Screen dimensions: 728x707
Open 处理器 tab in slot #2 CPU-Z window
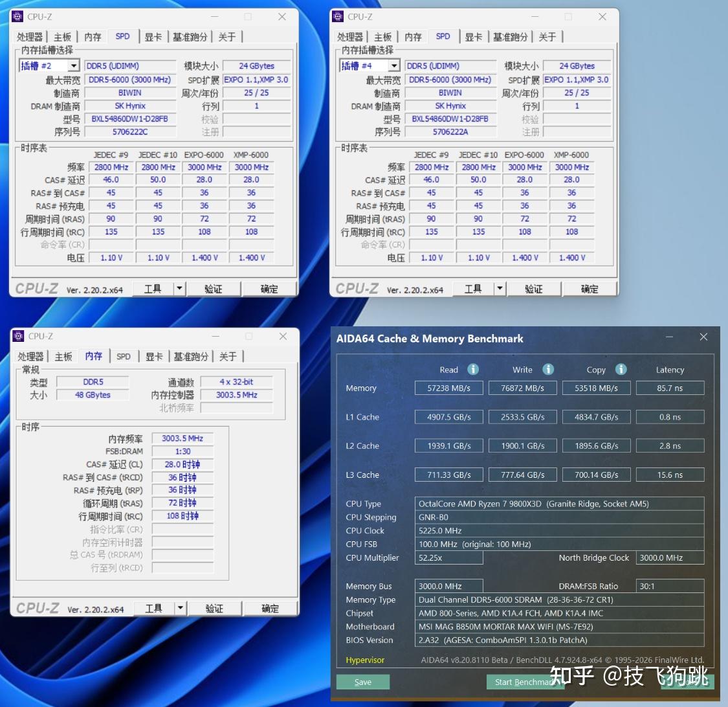tap(30, 37)
